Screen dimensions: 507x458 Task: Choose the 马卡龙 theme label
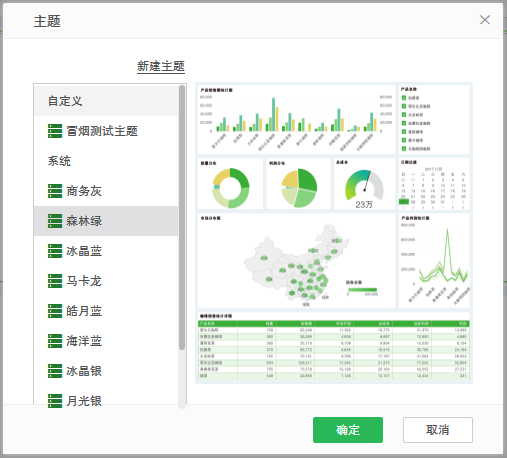point(84,281)
